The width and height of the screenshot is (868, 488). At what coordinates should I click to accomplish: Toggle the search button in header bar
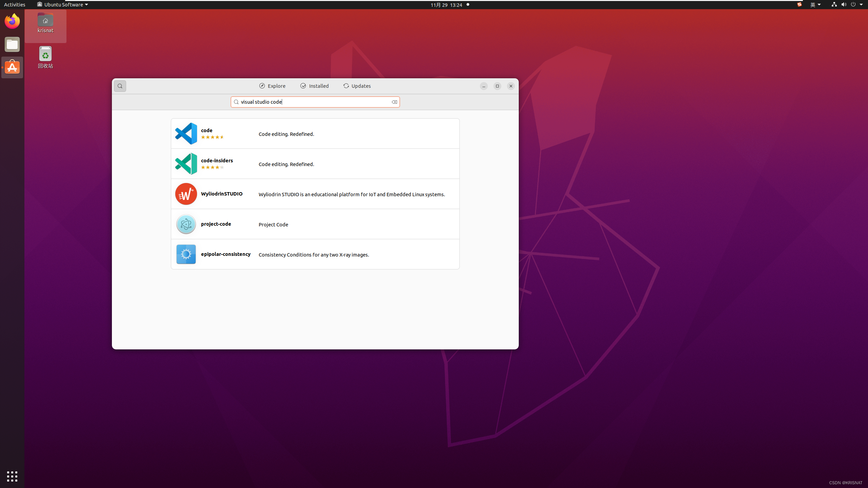(120, 86)
